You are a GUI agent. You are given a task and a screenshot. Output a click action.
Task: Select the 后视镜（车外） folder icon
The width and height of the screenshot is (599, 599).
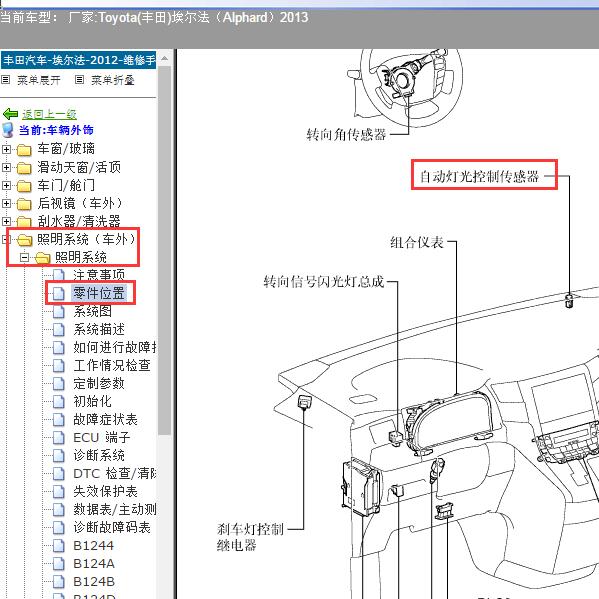pyautogui.click(x=24, y=204)
